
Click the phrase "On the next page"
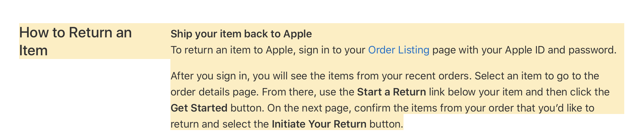[308, 108]
